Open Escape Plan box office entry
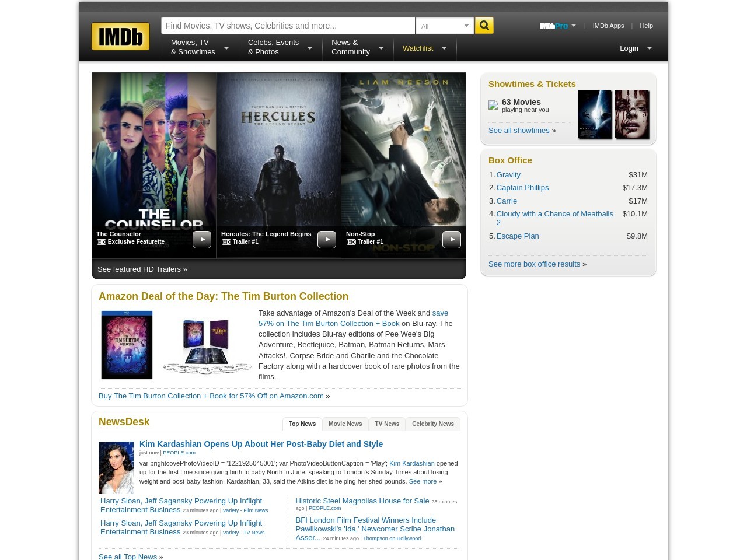747x560 pixels. tap(518, 236)
